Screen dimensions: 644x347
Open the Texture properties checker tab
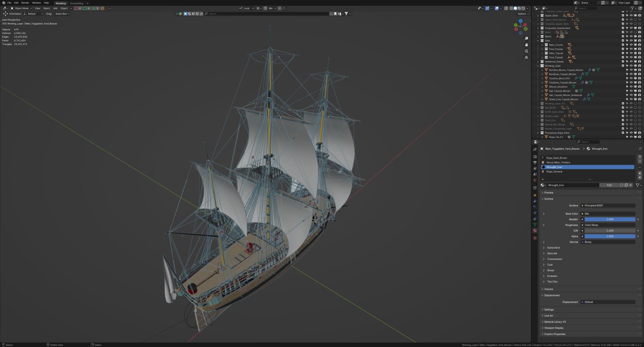(x=535, y=238)
